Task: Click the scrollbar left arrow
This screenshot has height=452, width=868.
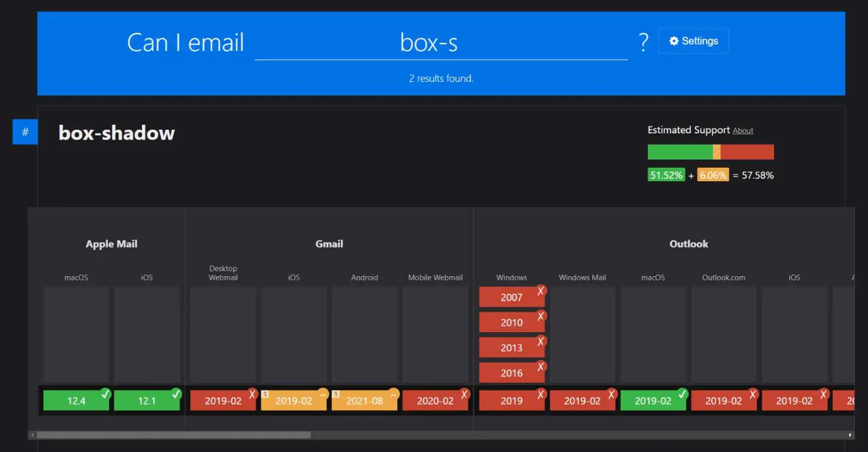Action: 33,435
